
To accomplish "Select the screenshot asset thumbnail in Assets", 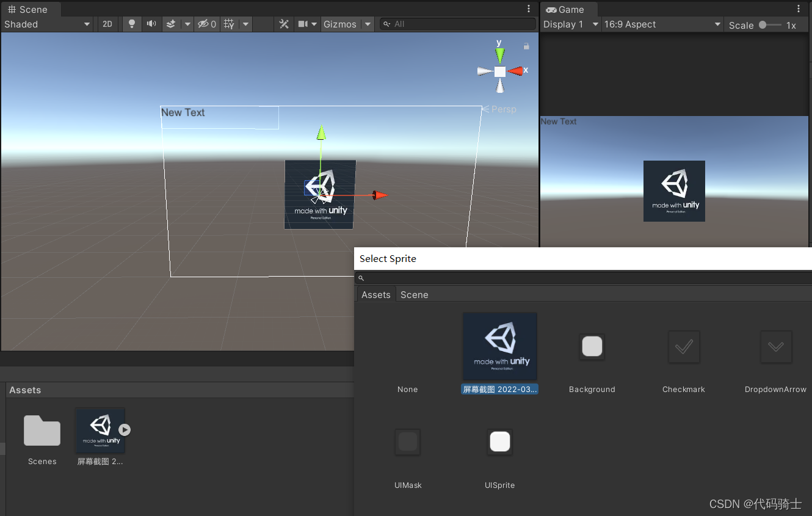I will 100,431.
